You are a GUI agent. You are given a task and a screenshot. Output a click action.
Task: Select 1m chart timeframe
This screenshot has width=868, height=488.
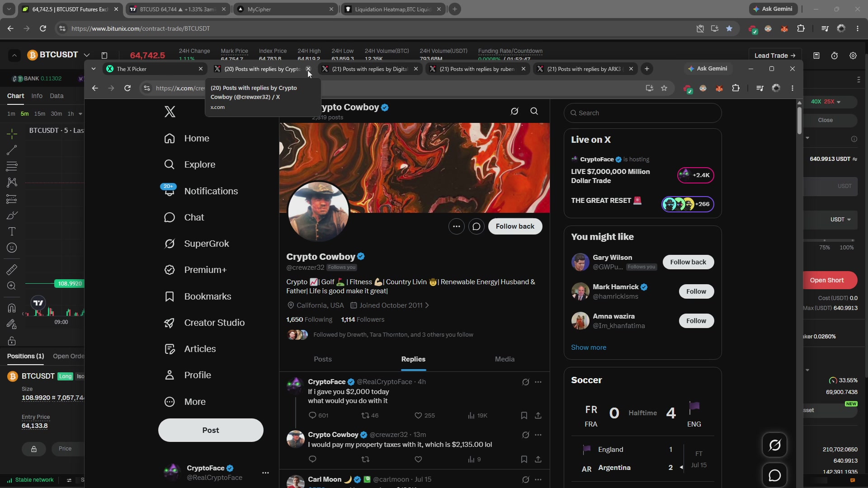[11, 114]
